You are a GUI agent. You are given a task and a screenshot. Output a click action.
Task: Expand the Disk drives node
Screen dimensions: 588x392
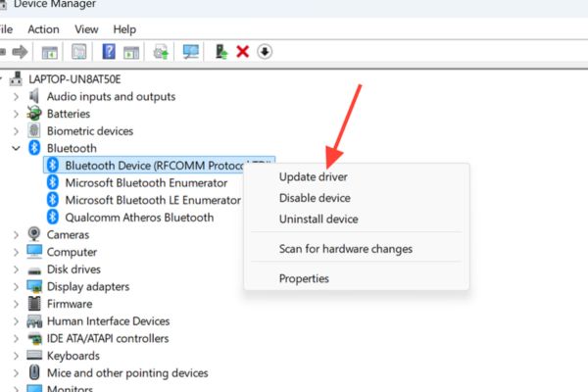coord(16,269)
